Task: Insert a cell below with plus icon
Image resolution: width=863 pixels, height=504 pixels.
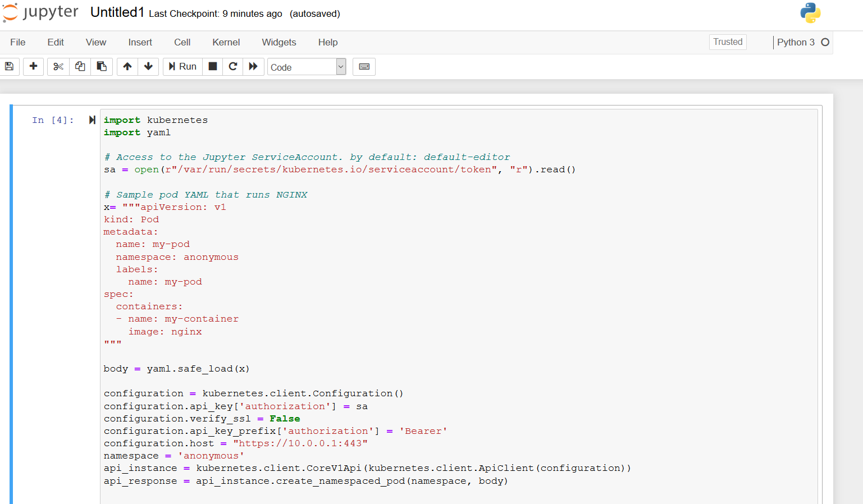Action: click(33, 67)
